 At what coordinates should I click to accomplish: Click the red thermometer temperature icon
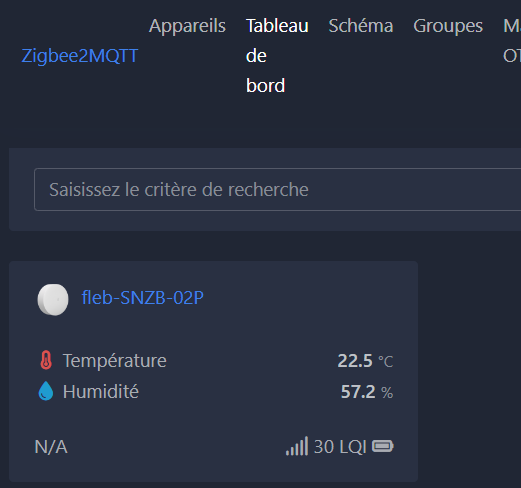[x=46, y=360]
